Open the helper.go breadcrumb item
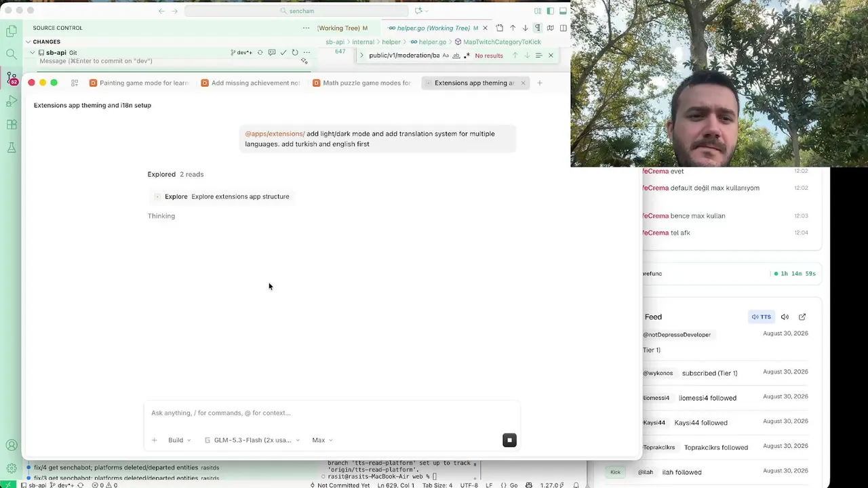This screenshot has height=488, width=868. [427, 42]
